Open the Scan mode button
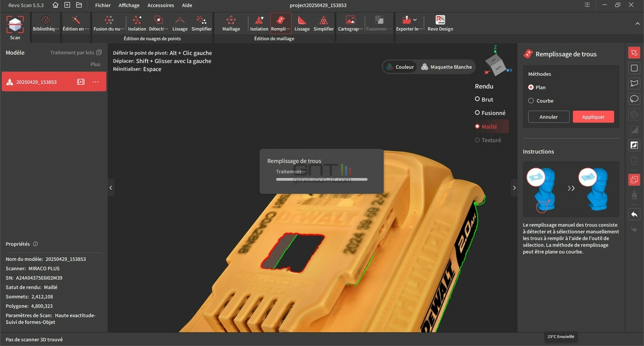The height and width of the screenshot is (346, 644). [x=15, y=27]
